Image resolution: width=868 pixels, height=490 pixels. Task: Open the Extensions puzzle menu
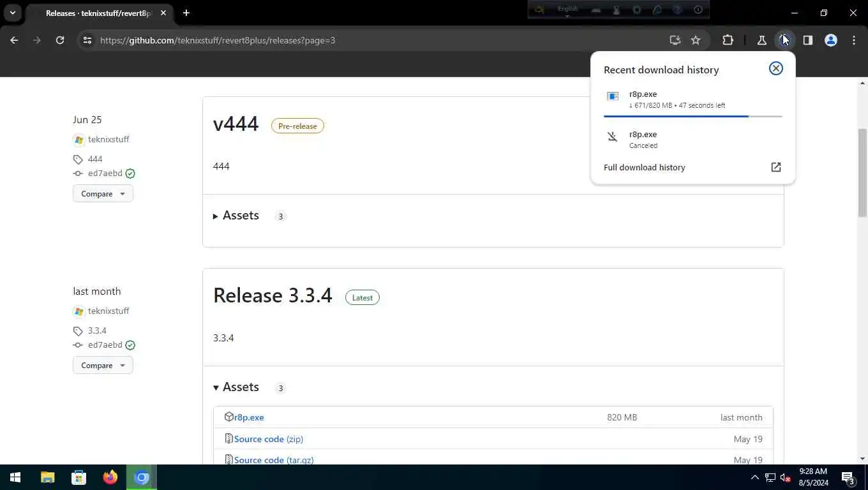pos(728,40)
